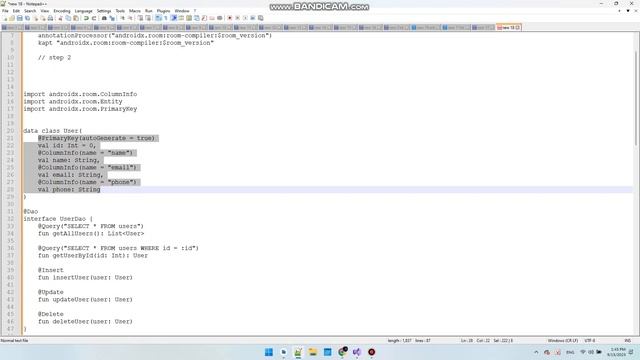Image resolution: width=640 pixels, height=360 pixels.
Task: Click the 'Windows (CR LF)' status bar entry
Action: click(x=562, y=340)
